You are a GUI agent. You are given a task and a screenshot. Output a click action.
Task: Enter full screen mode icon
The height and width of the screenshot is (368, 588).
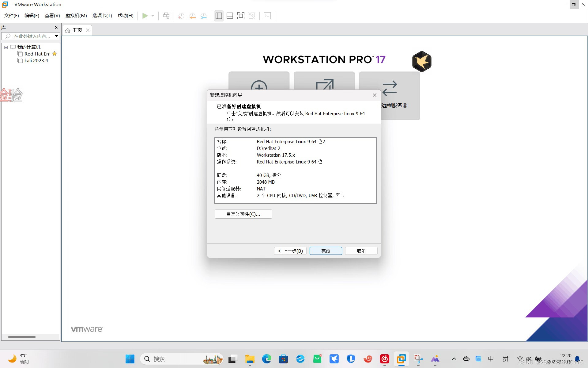241,16
